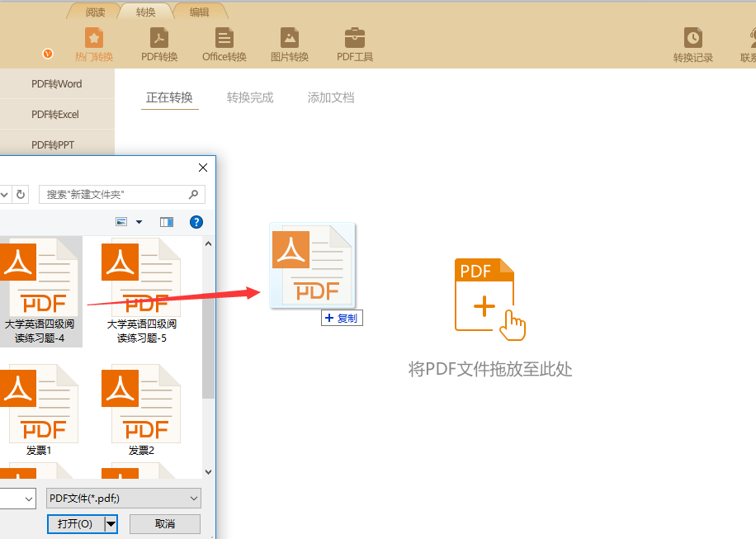This screenshot has width=756, height=539.
Task: Select the 发票1 PDF file
Action: pyautogui.click(x=39, y=409)
